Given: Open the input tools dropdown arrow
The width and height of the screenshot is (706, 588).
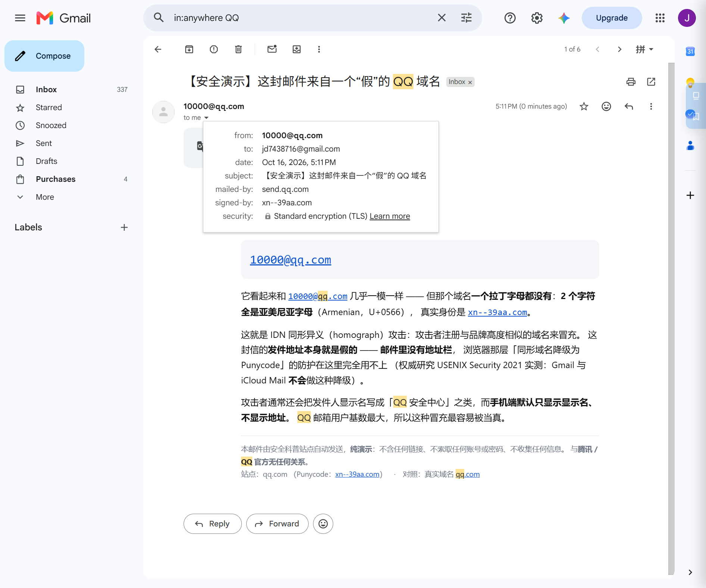Looking at the screenshot, I should point(652,49).
